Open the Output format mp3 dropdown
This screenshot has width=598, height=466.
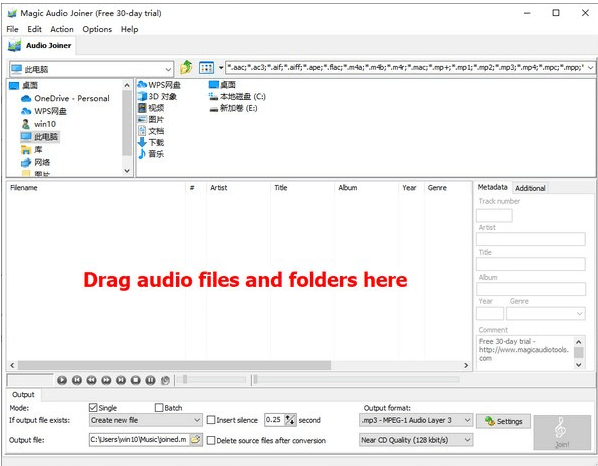pyautogui.click(x=416, y=420)
